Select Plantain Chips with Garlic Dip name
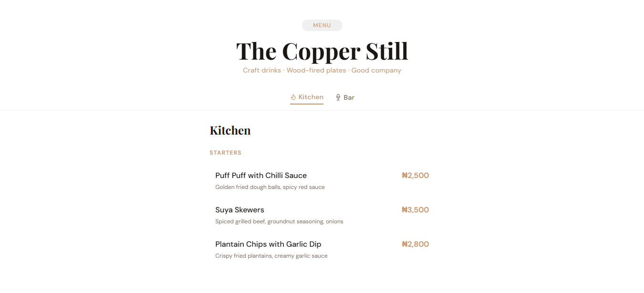The height and width of the screenshot is (293, 644). 268,244
